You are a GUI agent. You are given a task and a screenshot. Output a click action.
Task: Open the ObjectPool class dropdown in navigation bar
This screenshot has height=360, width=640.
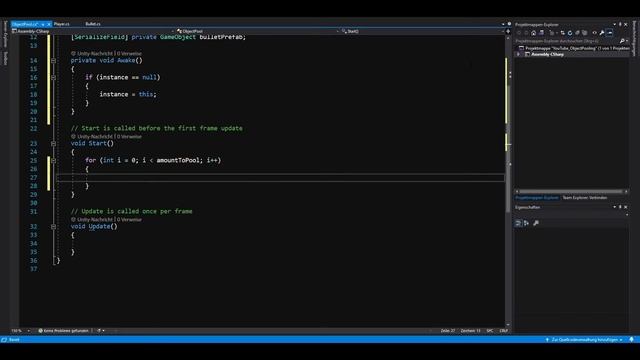(338, 31)
